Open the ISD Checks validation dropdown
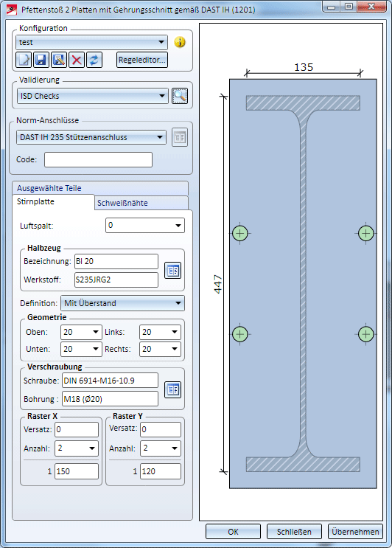 click(93, 96)
